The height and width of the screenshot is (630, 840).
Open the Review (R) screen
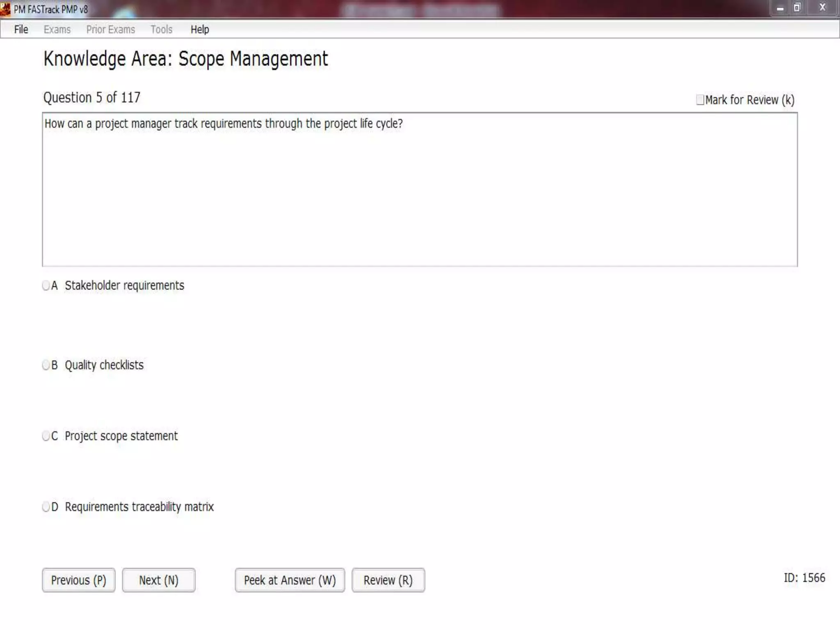tap(388, 580)
